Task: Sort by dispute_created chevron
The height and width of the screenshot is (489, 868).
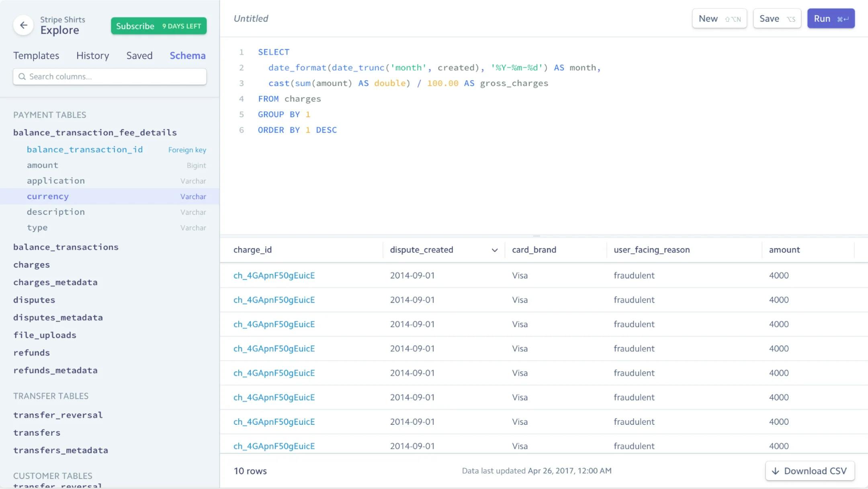Action: 494,250
